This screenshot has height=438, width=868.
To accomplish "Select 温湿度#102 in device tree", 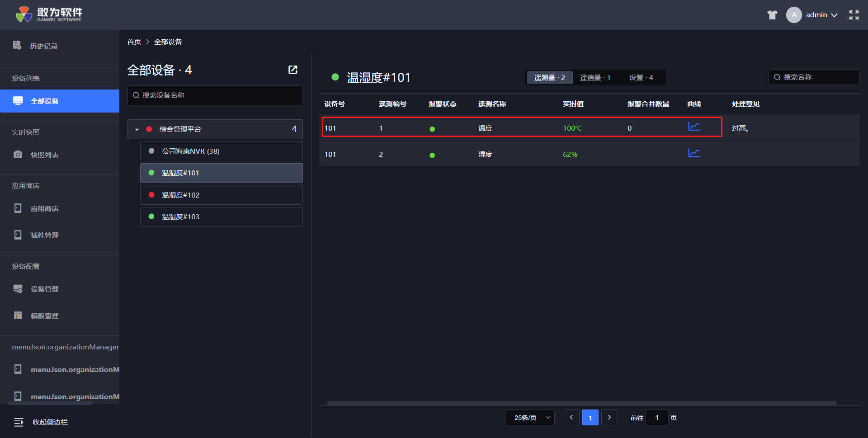I will pyautogui.click(x=222, y=195).
